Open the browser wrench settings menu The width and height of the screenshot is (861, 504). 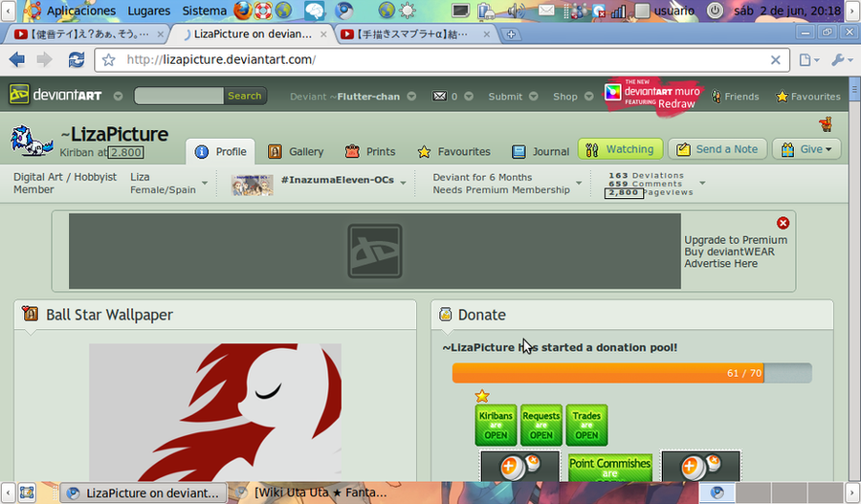841,60
